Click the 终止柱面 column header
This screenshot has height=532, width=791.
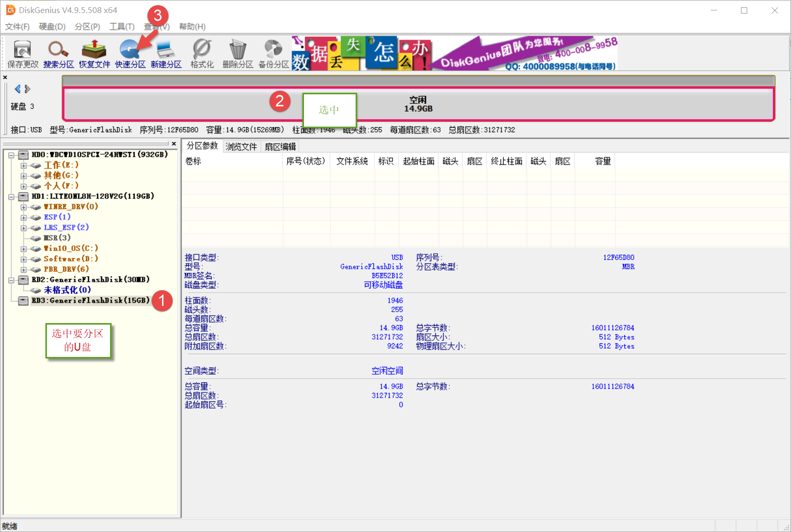coord(507,162)
